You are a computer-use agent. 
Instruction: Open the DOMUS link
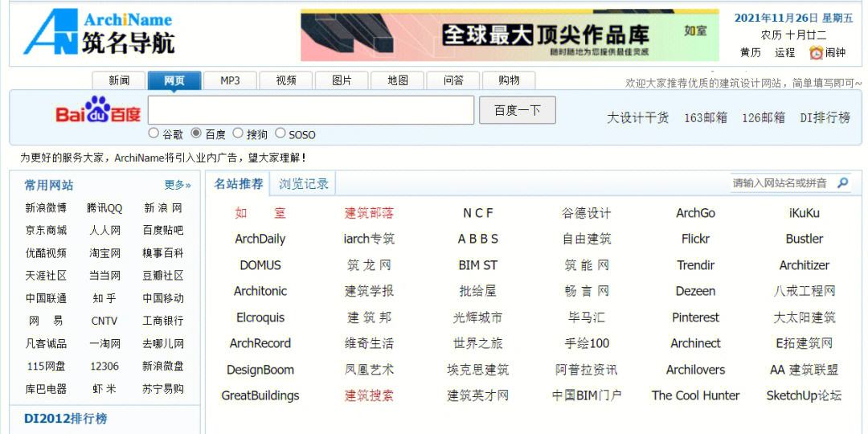[260, 265]
